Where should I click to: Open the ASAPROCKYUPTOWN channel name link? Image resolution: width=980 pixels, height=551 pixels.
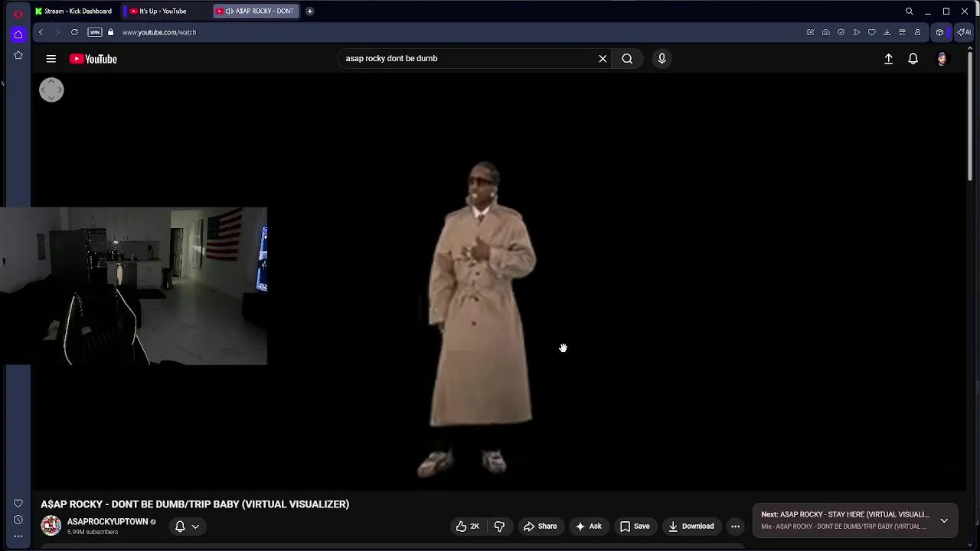click(x=107, y=522)
